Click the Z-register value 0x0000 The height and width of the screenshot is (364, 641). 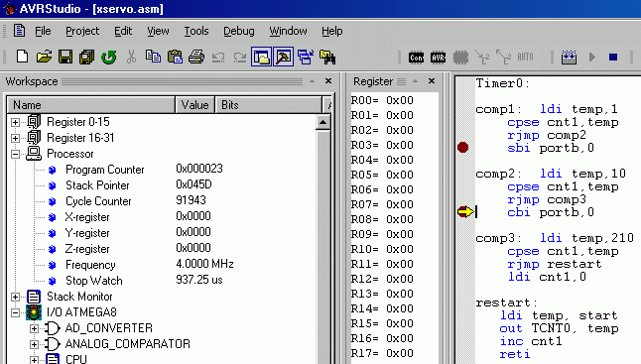[x=193, y=248]
